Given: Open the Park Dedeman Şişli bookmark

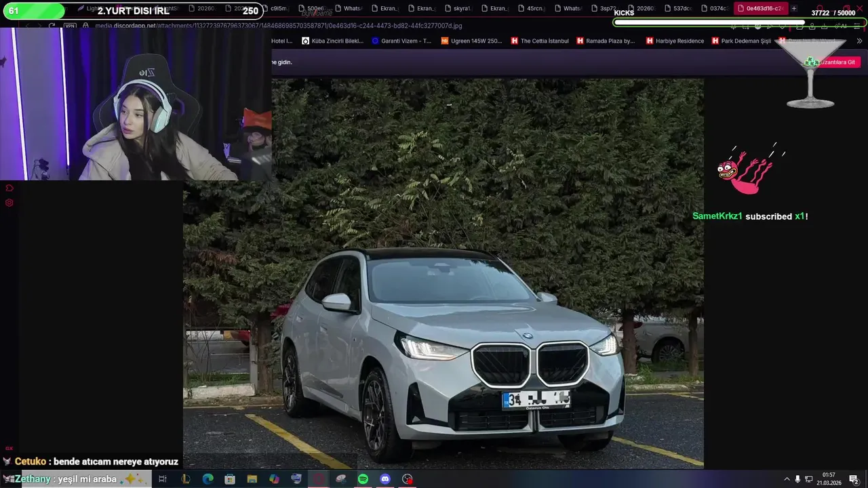Looking at the screenshot, I should [x=741, y=41].
